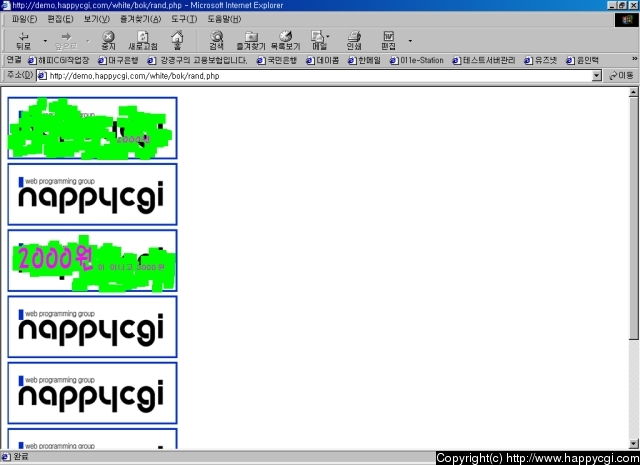Open the 대구은행 link bar shortcut

[118, 60]
